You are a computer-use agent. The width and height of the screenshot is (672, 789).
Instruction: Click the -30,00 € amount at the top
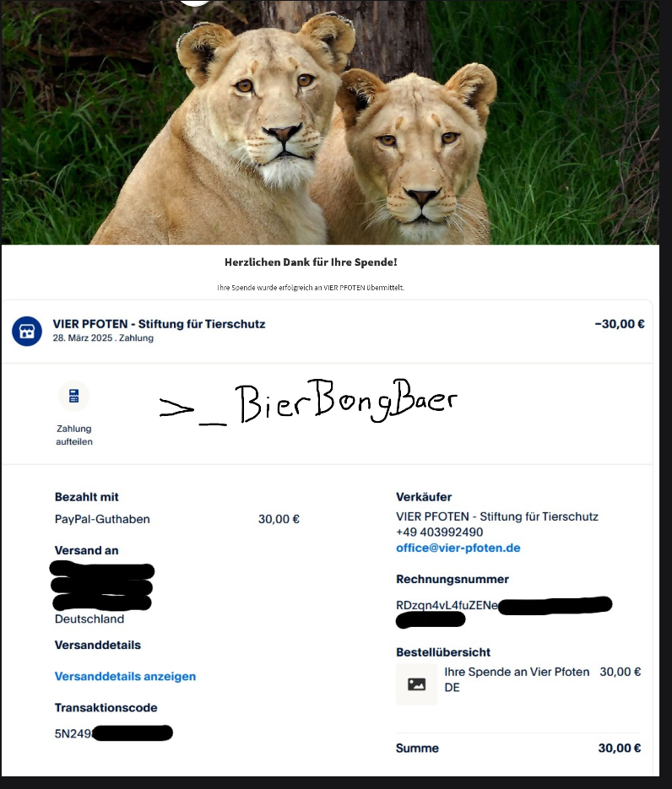tap(620, 324)
